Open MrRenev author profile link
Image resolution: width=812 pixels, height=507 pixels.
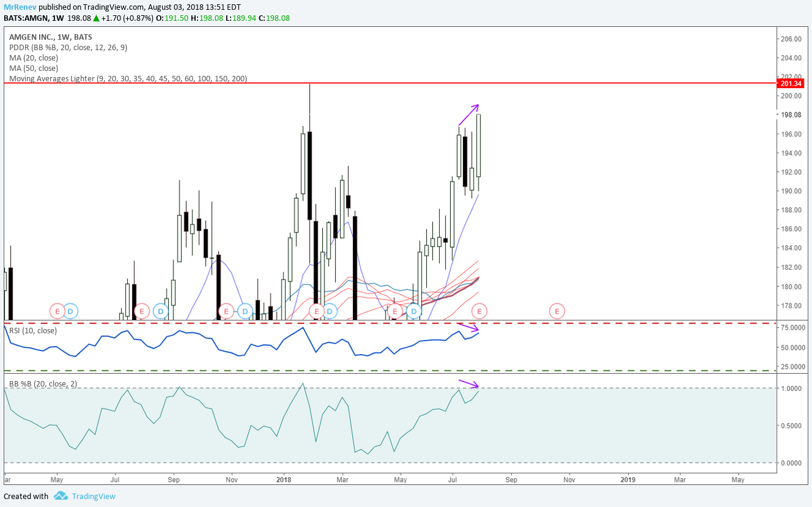pos(19,7)
